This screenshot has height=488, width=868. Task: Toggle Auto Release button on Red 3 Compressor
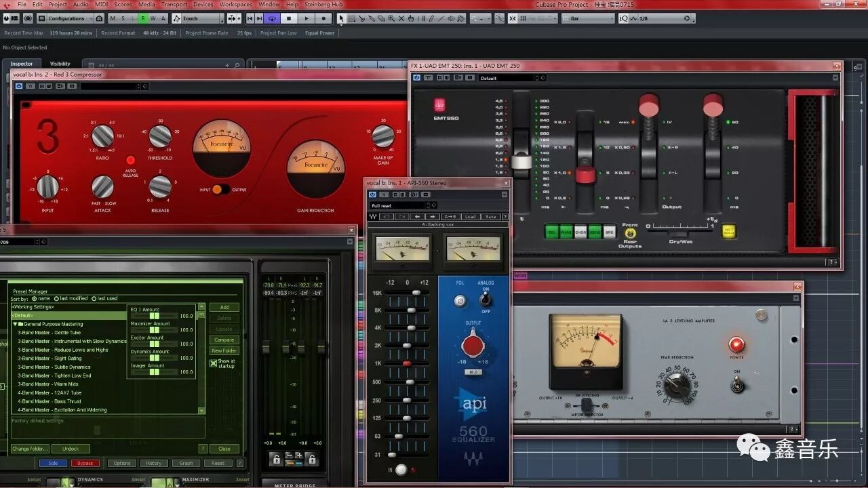point(130,160)
